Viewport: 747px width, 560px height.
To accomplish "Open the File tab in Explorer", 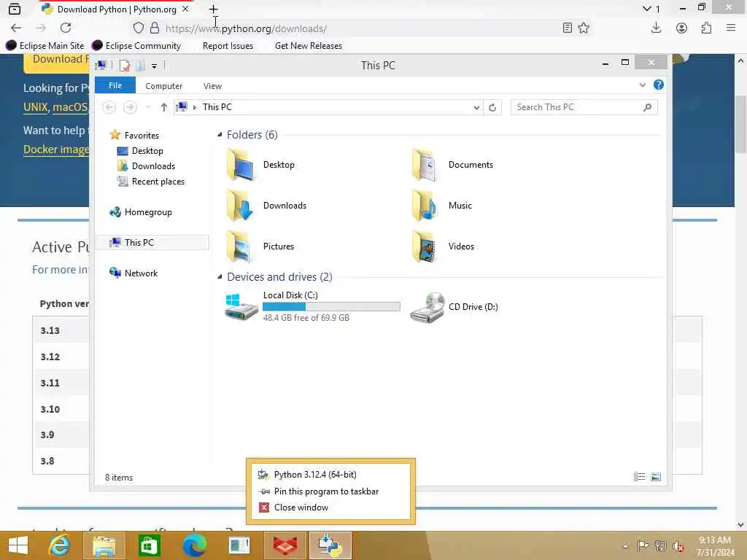I will [x=115, y=85].
